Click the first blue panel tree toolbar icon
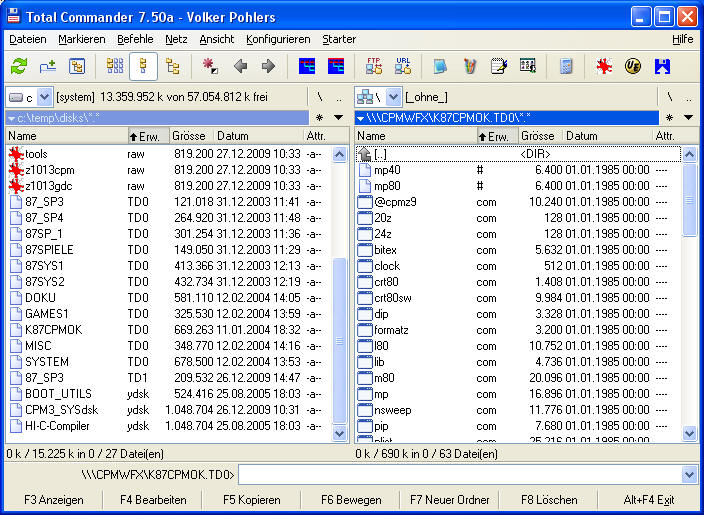This screenshot has height=515, width=704. (x=307, y=66)
